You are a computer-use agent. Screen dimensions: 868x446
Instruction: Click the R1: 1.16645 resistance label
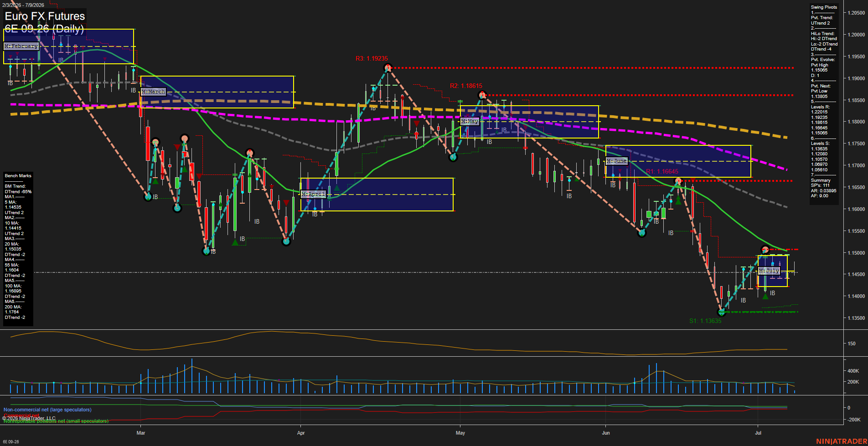point(662,171)
